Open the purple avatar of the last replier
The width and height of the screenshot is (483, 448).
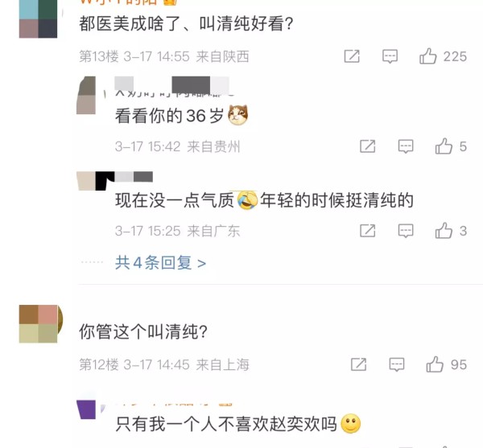[86, 409]
